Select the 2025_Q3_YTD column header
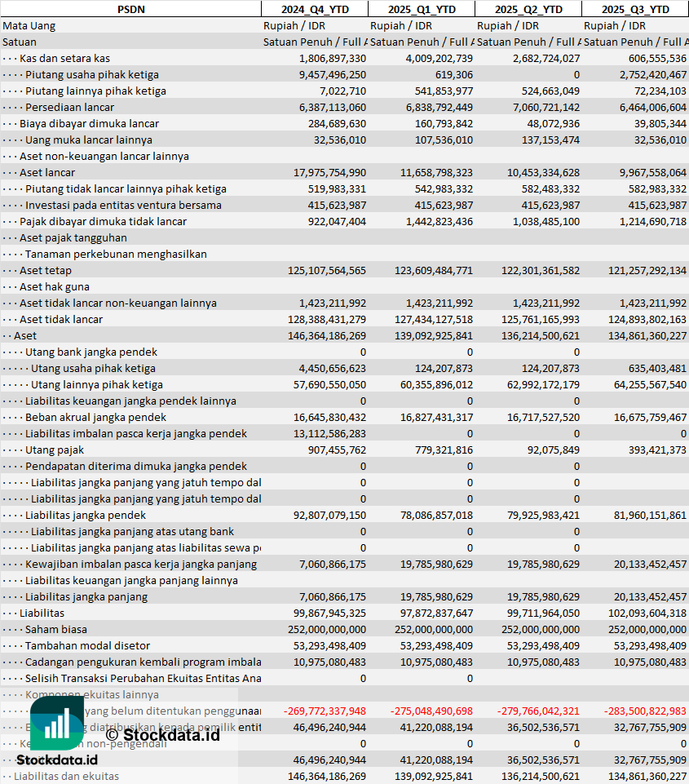Viewport: 689px width, 784px height. tap(635, 10)
